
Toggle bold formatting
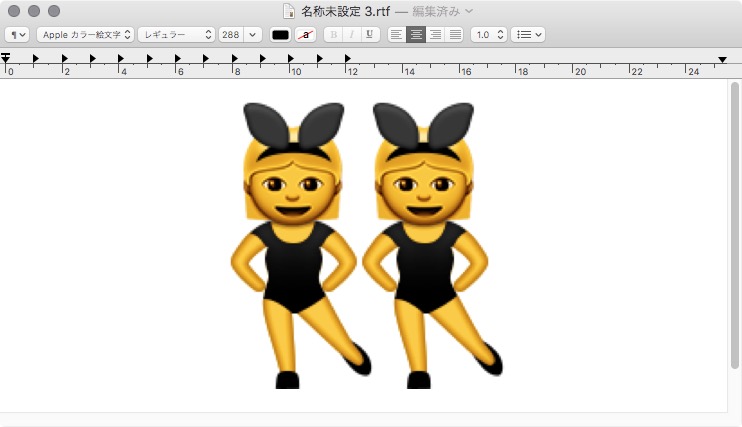point(334,35)
